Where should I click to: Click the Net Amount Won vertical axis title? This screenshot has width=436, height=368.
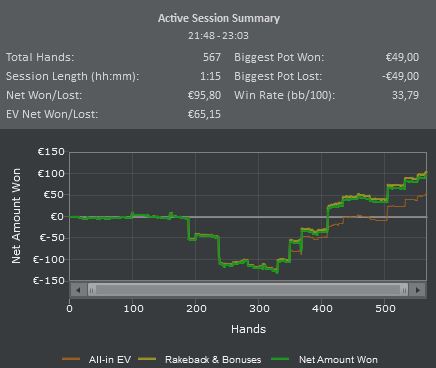(x=16, y=216)
